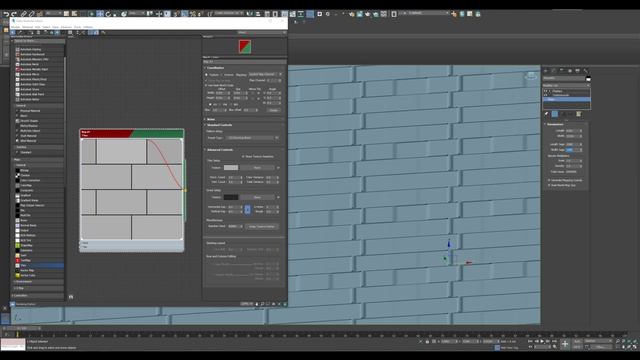
Task: Click the Select tool in Slate editor toolbar
Action: pos(13,32)
